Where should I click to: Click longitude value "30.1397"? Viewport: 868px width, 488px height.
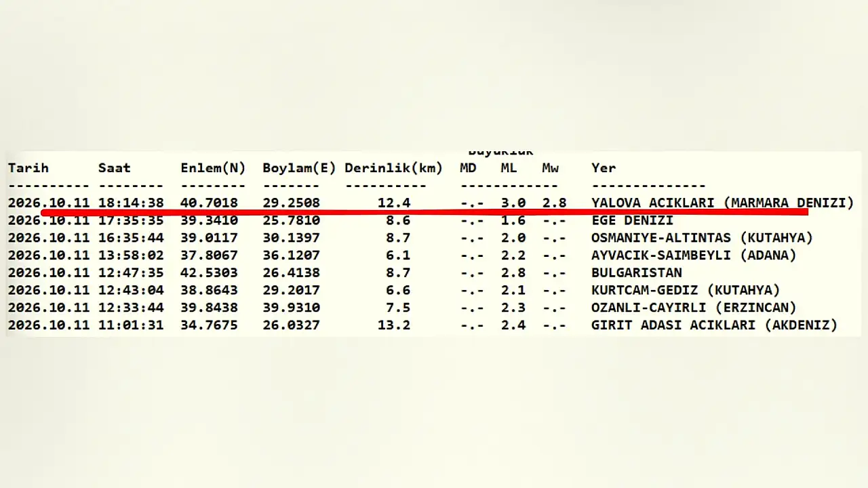[x=291, y=238]
